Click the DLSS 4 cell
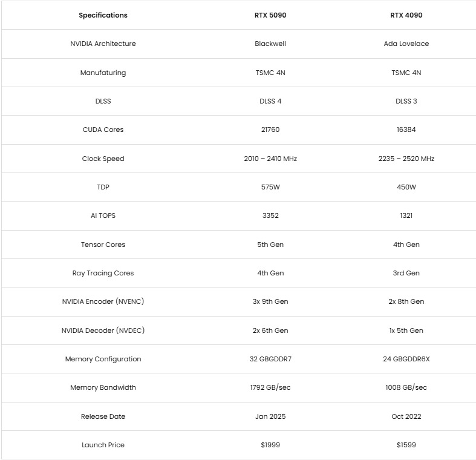The width and height of the screenshot is (476, 460). pos(270,101)
